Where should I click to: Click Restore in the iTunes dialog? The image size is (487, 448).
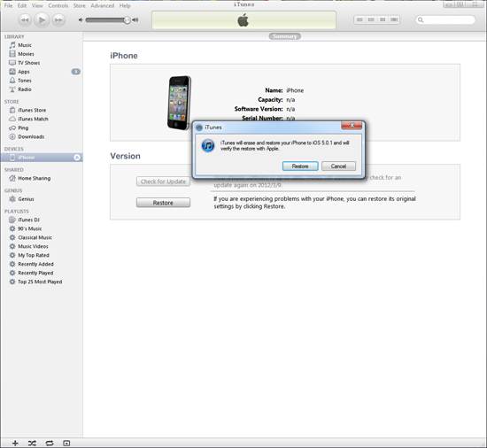pos(300,166)
